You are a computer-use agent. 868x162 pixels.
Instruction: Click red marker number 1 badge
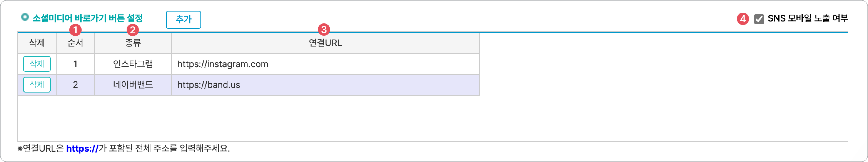(75, 30)
